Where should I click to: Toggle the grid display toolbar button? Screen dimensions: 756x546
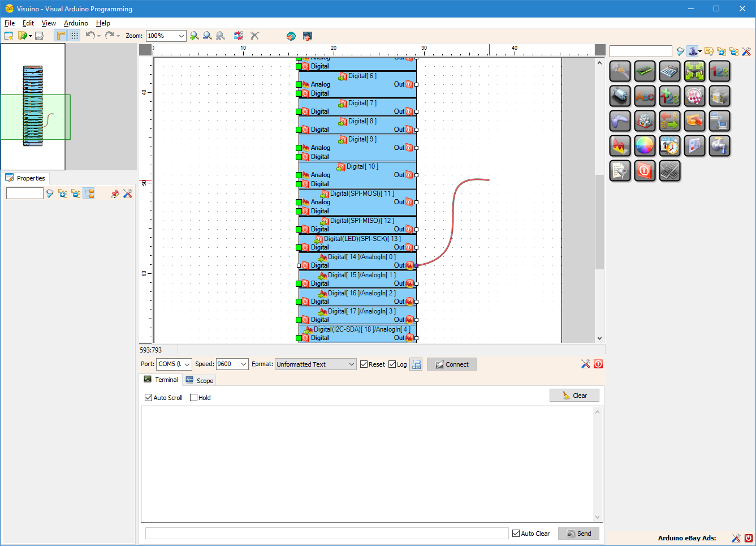click(75, 36)
